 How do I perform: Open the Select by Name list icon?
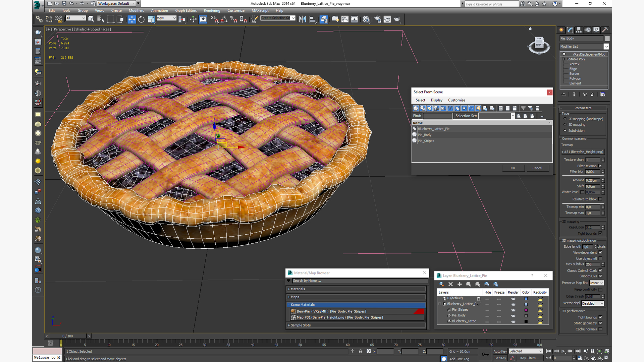point(100,19)
